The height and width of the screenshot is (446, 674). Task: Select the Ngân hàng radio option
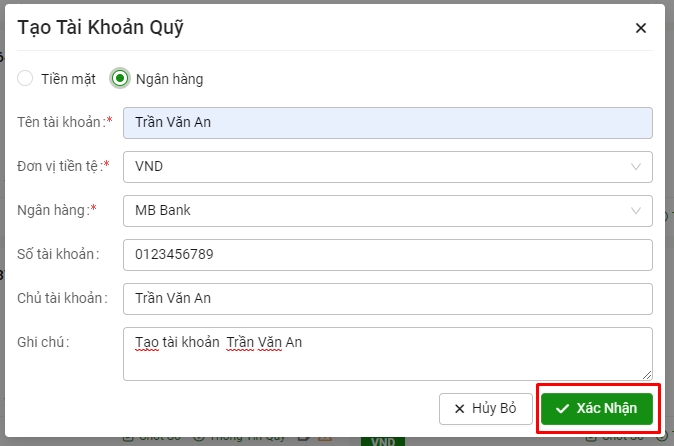pyautogui.click(x=120, y=78)
